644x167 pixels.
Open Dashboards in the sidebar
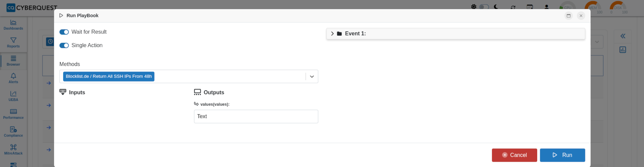click(13, 25)
